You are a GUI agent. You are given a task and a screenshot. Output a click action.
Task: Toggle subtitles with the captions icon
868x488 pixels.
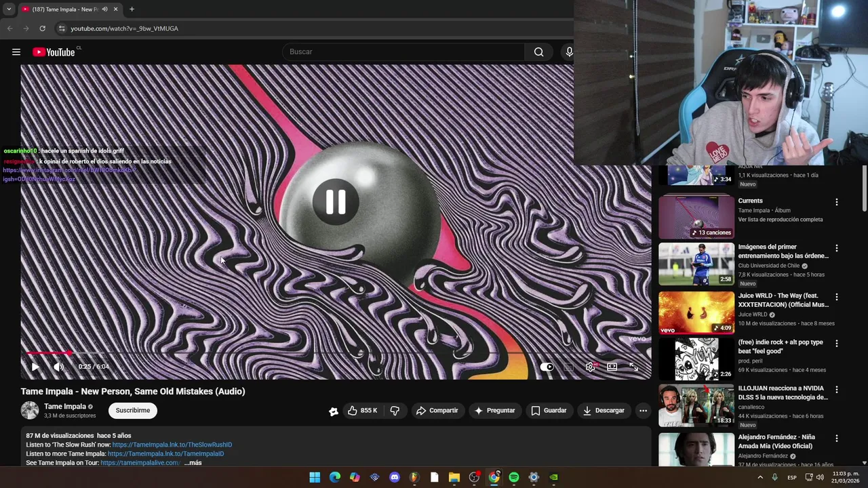[x=569, y=367]
